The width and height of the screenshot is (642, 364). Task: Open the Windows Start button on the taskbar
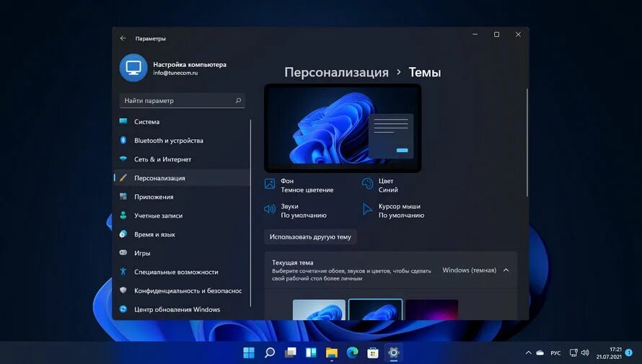pyautogui.click(x=249, y=352)
